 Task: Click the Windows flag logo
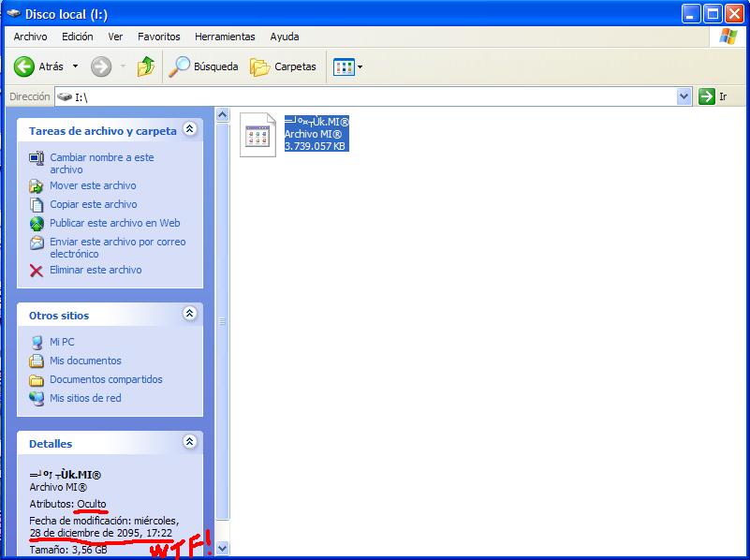click(x=728, y=37)
